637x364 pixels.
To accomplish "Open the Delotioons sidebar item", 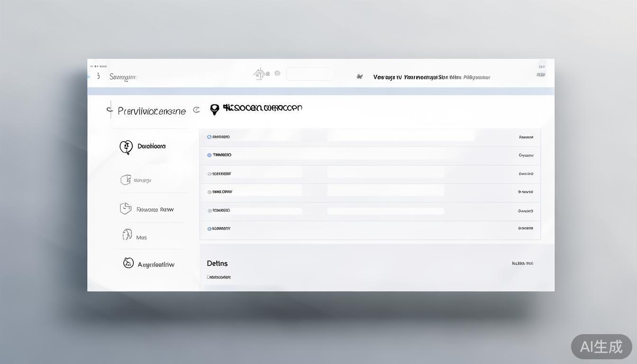I will pyautogui.click(x=151, y=146).
